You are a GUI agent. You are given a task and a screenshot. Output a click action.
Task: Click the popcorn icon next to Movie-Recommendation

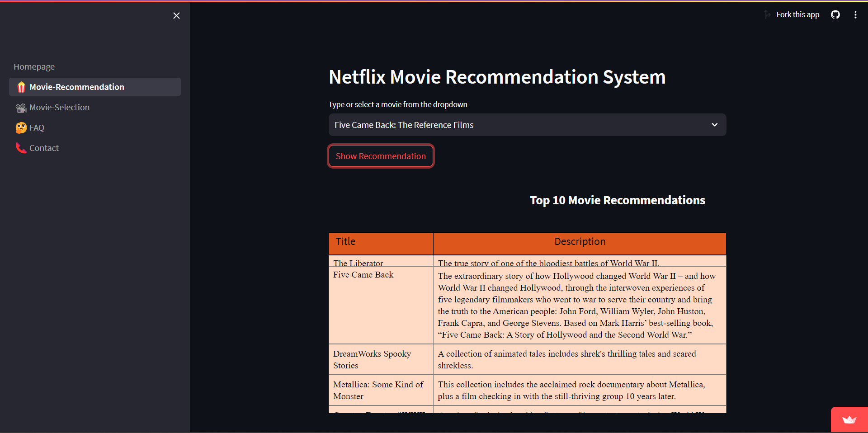(x=21, y=87)
